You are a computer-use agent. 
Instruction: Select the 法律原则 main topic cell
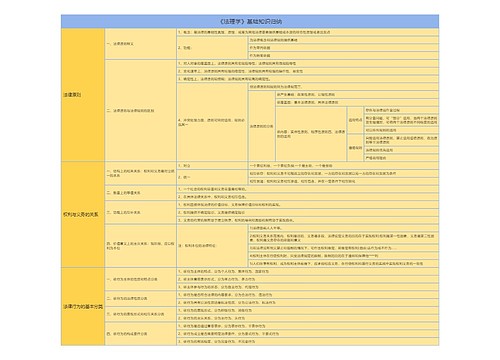(83, 95)
